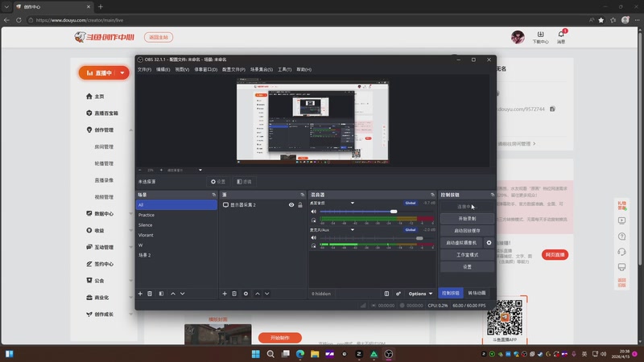The height and width of the screenshot is (362, 644).
Task: Open the 工具(T) menu in OBS
Action: click(285, 69)
